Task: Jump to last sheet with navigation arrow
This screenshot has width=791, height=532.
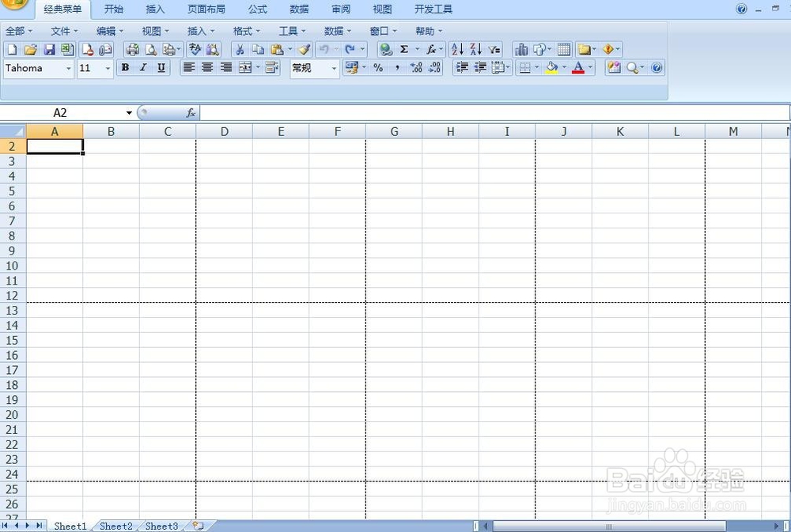Action: point(39,526)
